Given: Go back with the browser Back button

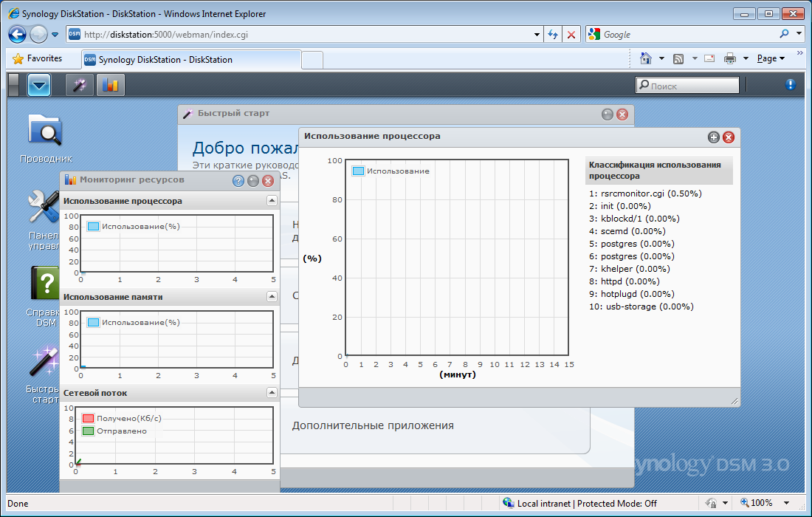Looking at the screenshot, I should [17, 35].
